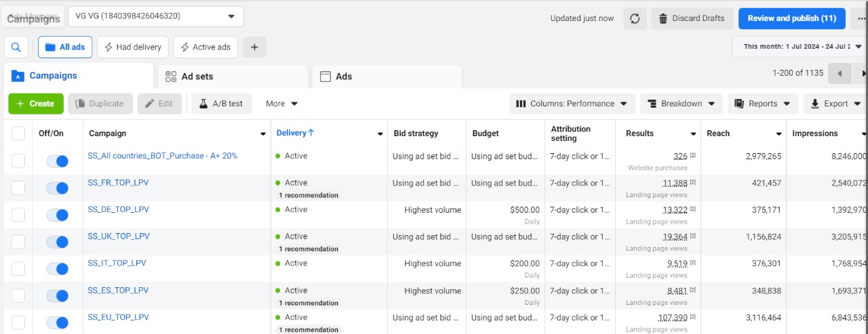Toggle off the SS_UK_TOP_LPV campaign switch
The image size is (868, 334).
[x=58, y=242]
